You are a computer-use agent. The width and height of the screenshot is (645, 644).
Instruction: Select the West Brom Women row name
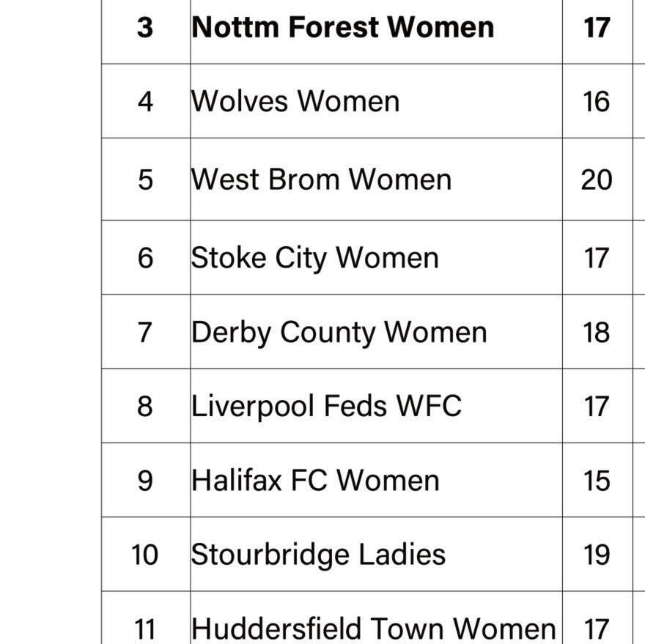point(321,179)
